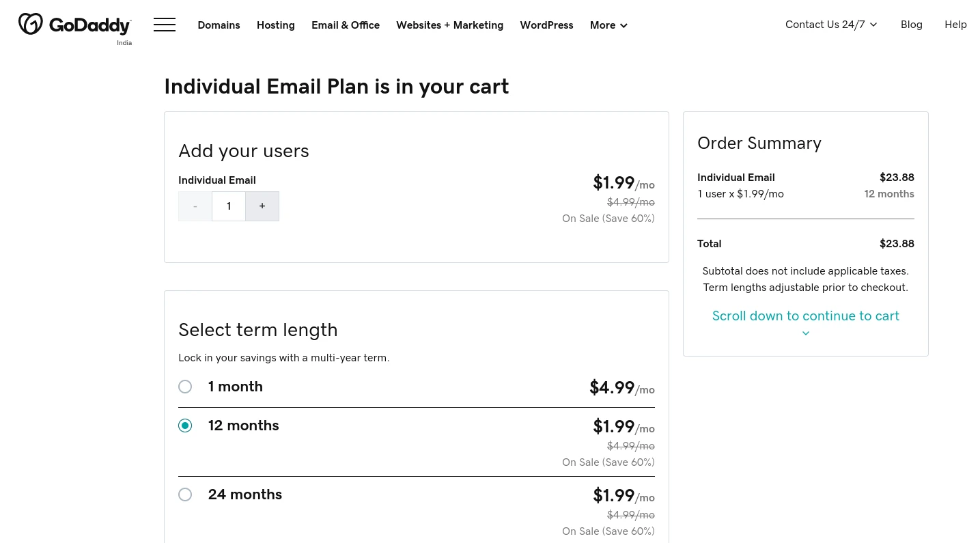This screenshot has height=543, width=980.
Task: Expand the More dropdown
Action: [x=608, y=25]
